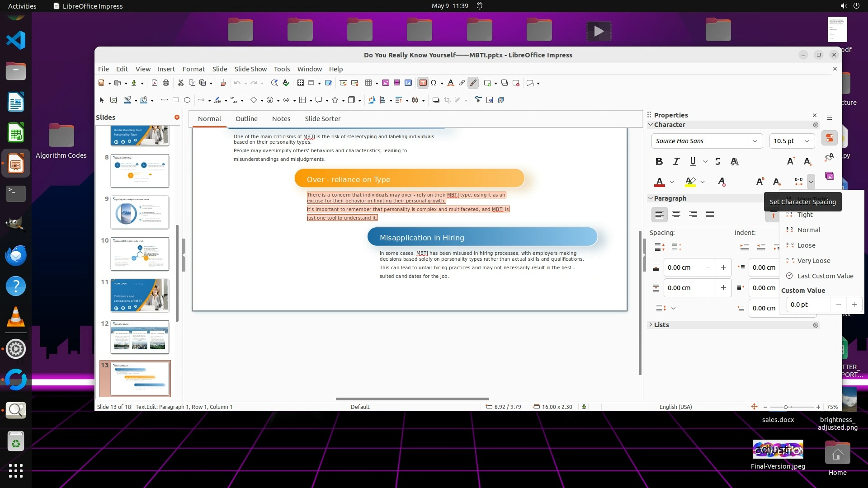Open sidebar Gallery deck icon
Screen dimensions: 868x488
[x=830, y=176]
